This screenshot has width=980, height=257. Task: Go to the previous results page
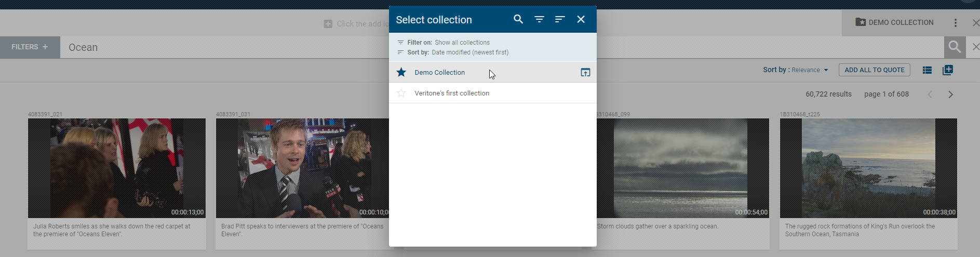(x=930, y=94)
